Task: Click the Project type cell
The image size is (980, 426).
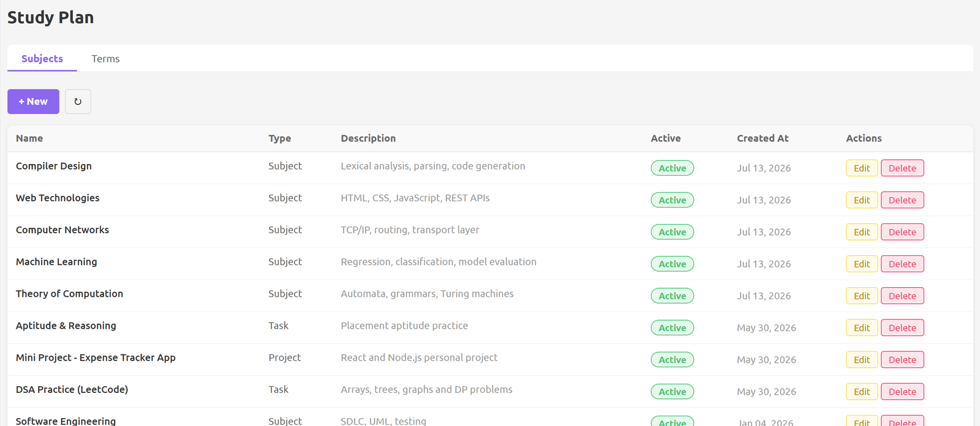Action: tap(285, 357)
